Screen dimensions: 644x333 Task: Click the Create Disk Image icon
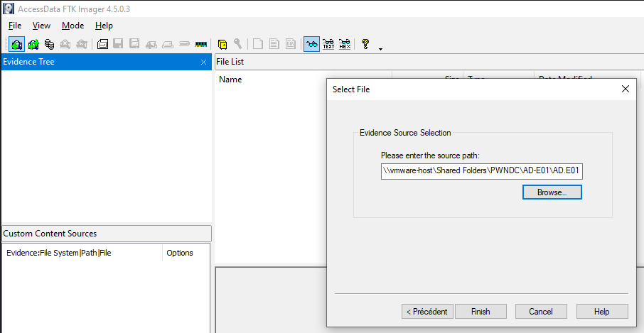click(x=102, y=44)
